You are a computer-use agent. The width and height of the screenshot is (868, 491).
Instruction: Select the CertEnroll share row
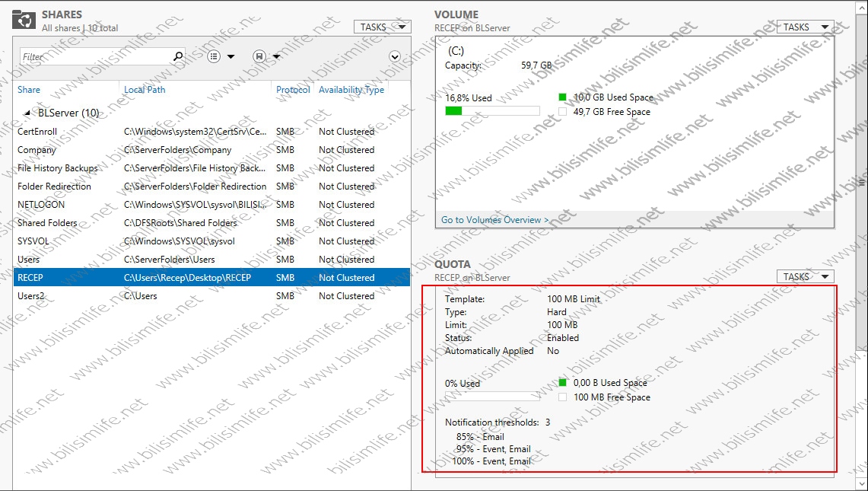pos(211,132)
